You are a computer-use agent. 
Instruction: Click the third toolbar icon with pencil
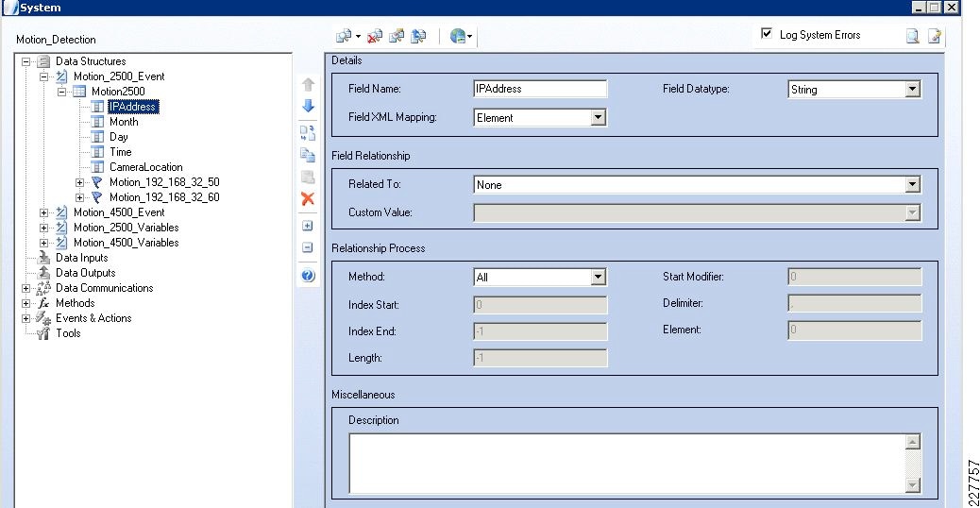click(397, 36)
